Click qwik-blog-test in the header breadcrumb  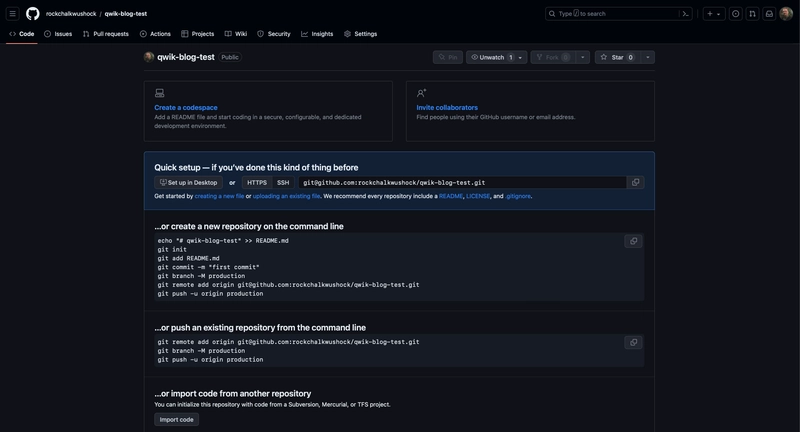click(126, 14)
